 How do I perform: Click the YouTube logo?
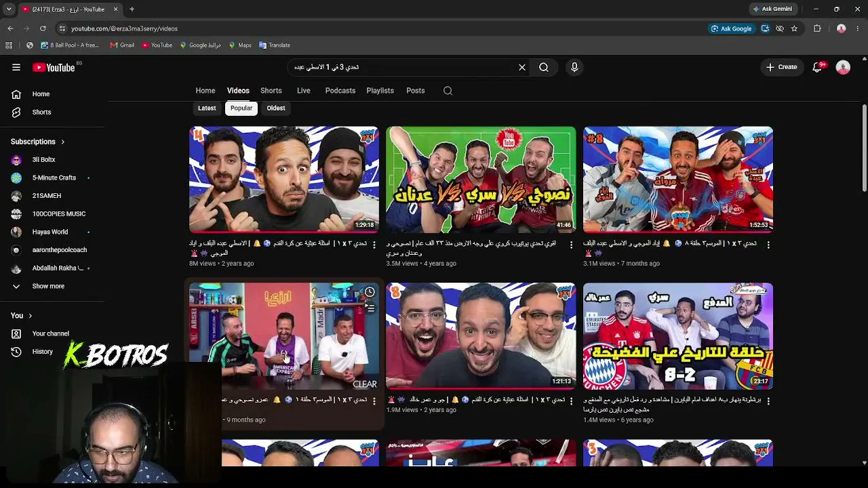(54, 67)
